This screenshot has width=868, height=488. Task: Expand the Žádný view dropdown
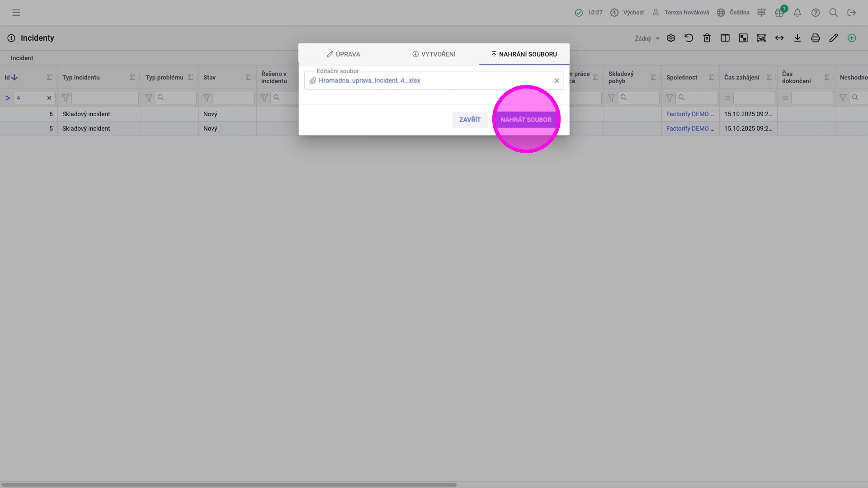[x=647, y=38]
